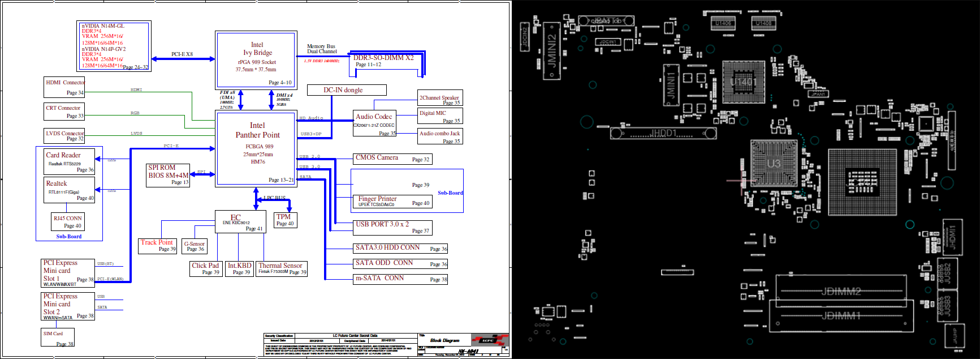Screen dimensions: 980x359
Task: Click the Thermal Sensor block
Action: coord(282,268)
